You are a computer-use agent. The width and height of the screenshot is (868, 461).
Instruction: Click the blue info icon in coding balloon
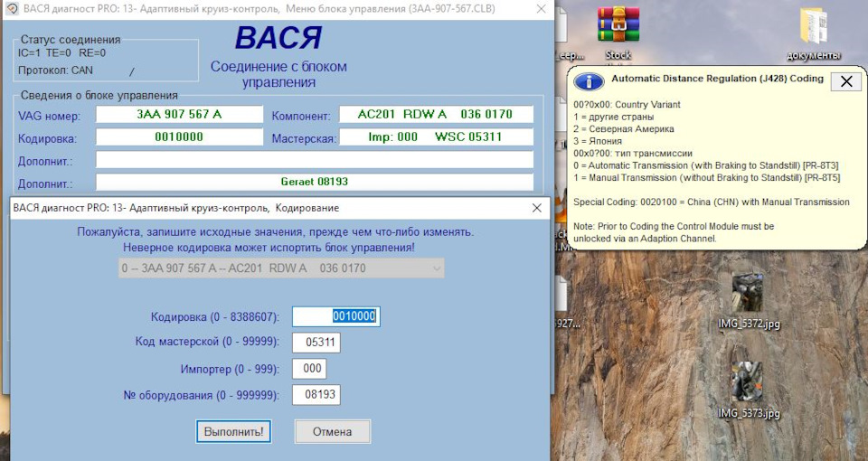(x=589, y=81)
